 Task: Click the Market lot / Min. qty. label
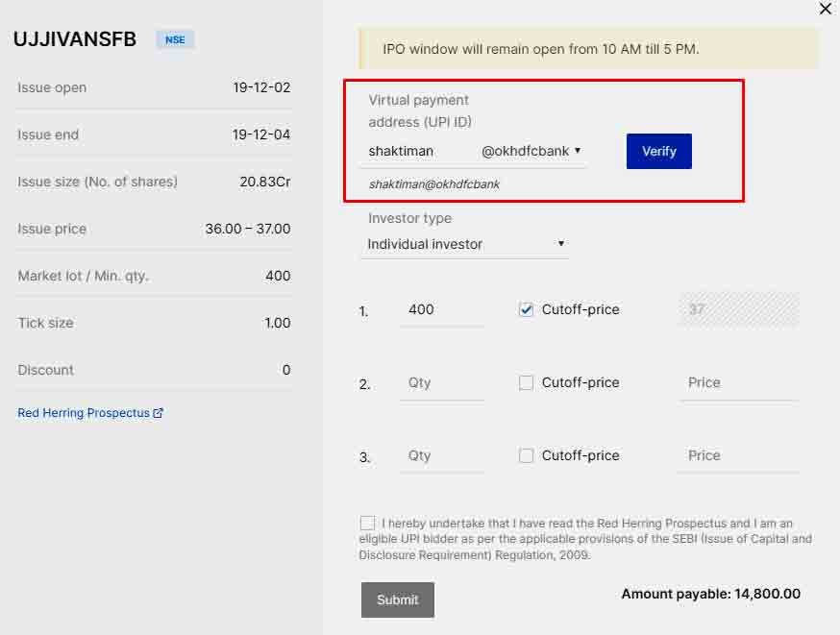pos(83,276)
